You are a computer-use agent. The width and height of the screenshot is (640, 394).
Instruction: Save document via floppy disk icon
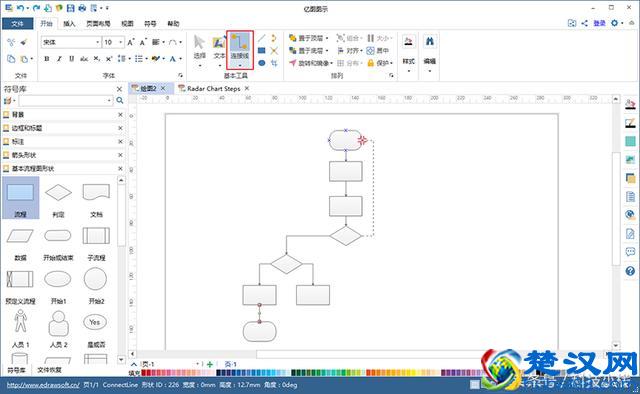click(x=70, y=8)
